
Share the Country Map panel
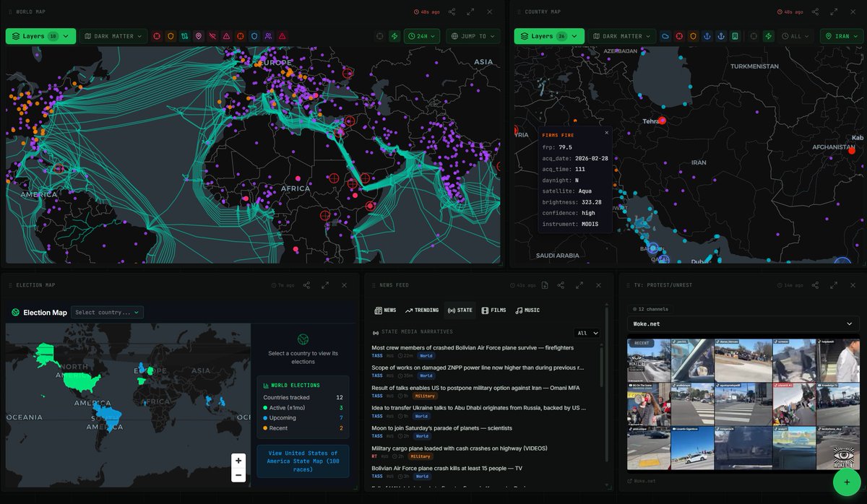(815, 12)
